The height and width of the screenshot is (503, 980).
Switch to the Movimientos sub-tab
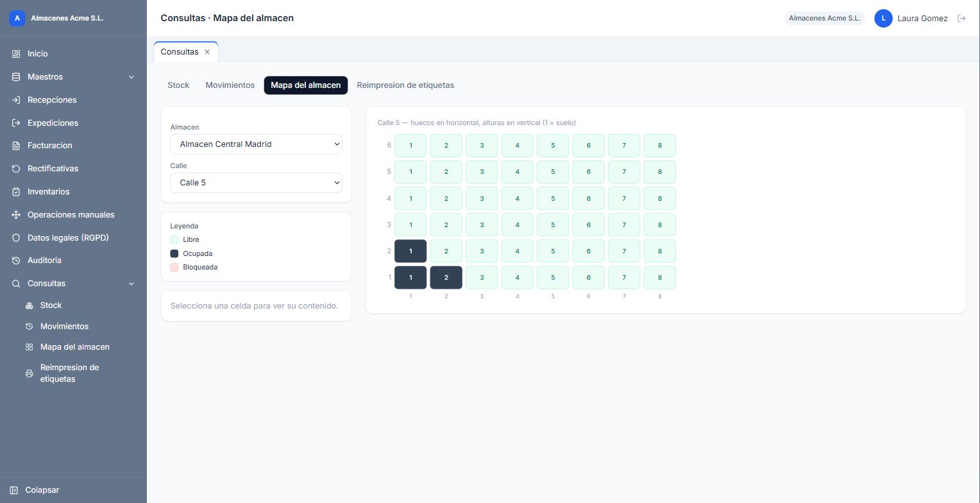click(230, 85)
